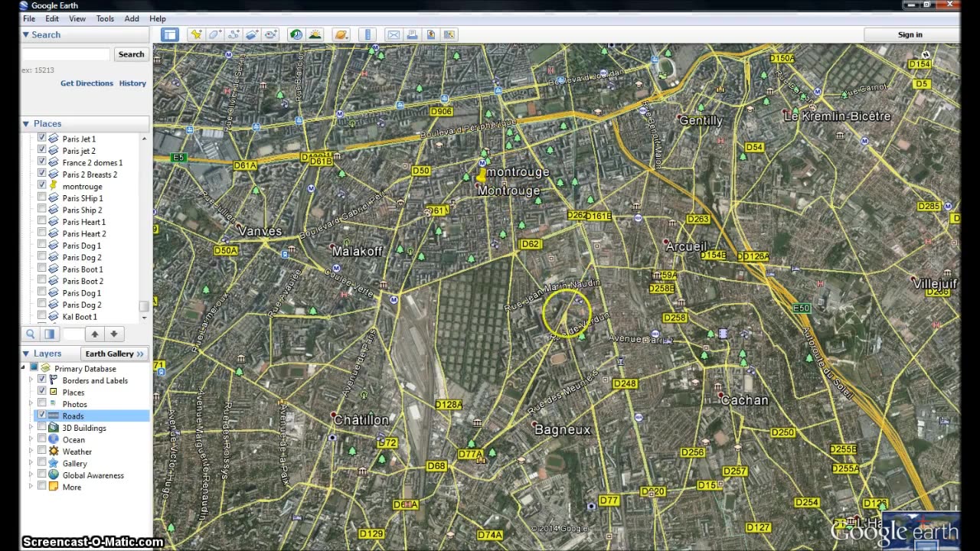Image resolution: width=980 pixels, height=551 pixels.
Task: Click the yellow montrouge pushpin on map
Action: 481,176
